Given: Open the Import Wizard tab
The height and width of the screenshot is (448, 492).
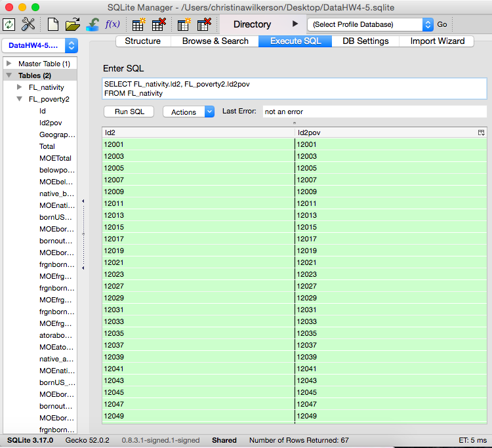Looking at the screenshot, I should pyautogui.click(x=437, y=41).
